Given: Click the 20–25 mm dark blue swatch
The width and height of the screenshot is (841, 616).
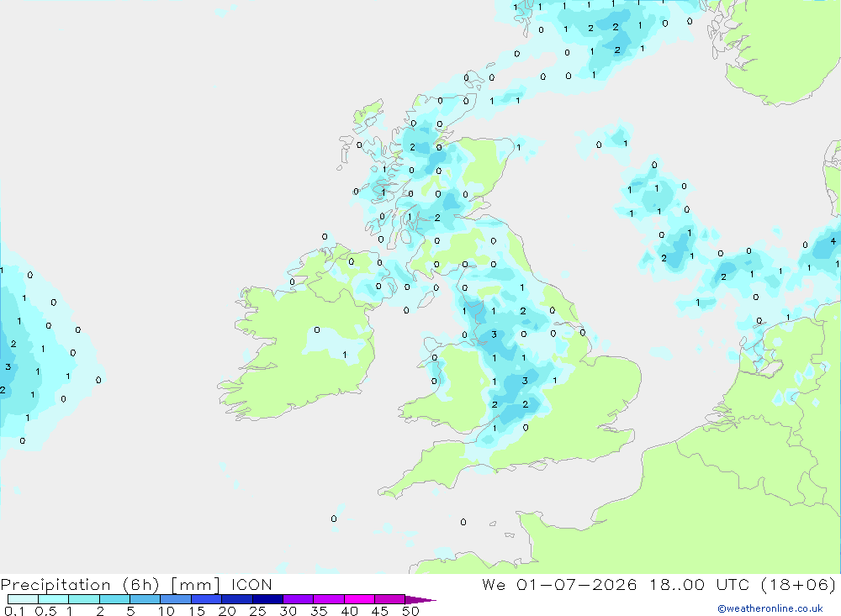Looking at the screenshot, I should point(237,599).
